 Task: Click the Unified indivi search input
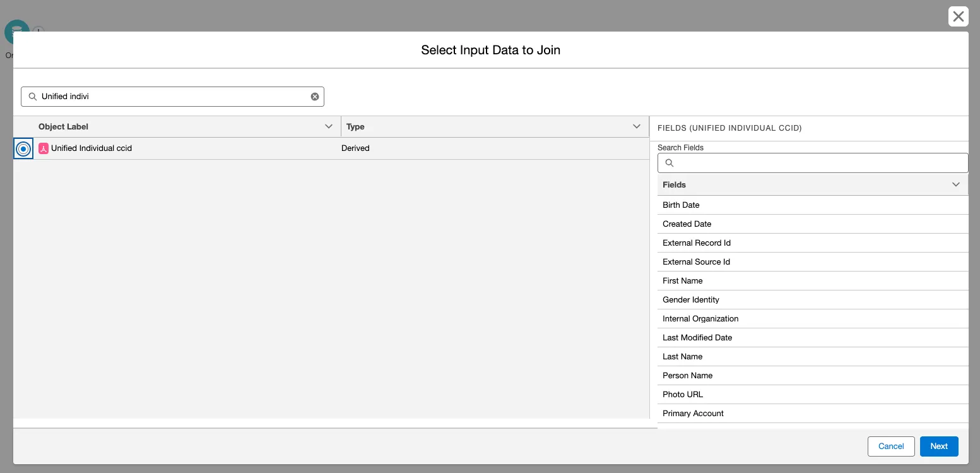(x=174, y=97)
